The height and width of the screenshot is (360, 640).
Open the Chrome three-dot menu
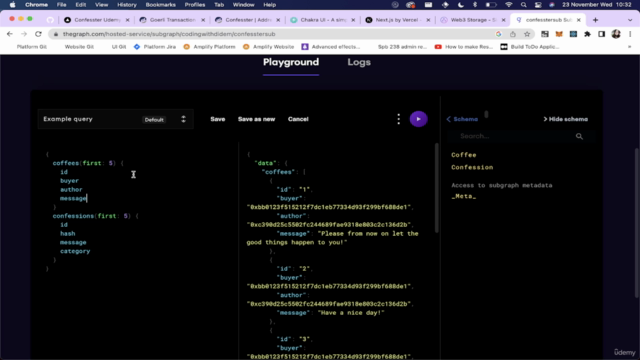[630, 34]
